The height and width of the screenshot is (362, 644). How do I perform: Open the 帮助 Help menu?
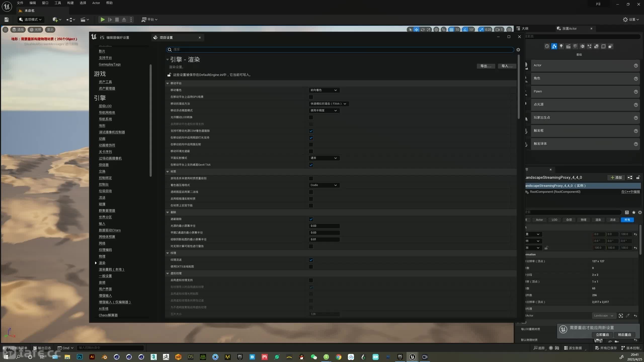(109, 3)
